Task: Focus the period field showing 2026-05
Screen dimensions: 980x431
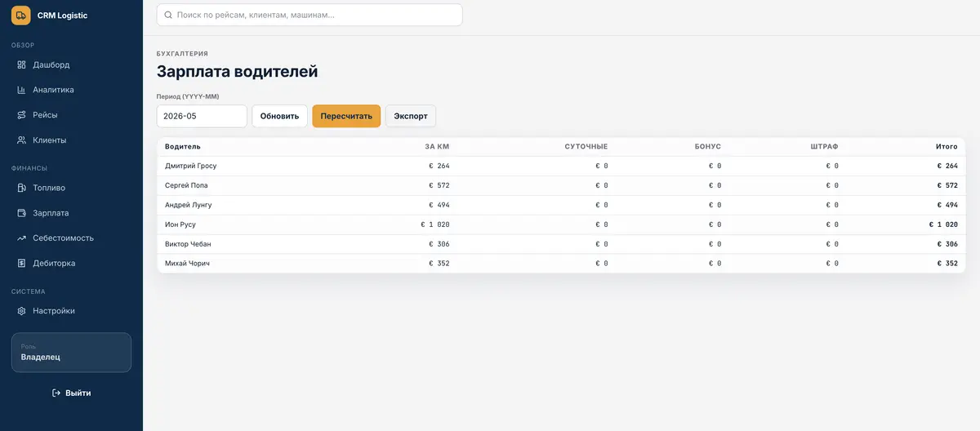Action: point(202,116)
